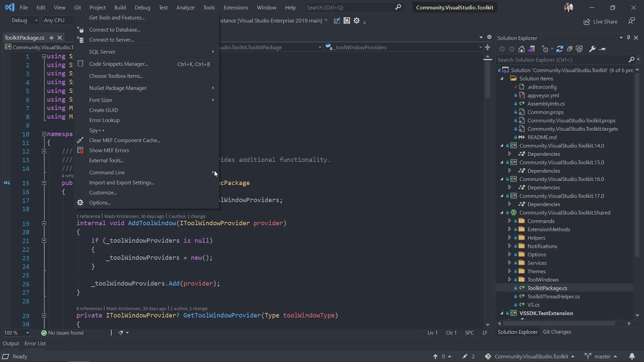The image size is (644, 362).
Task: Click the Send Feedback icon beside Live Share
Action: (631, 21)
